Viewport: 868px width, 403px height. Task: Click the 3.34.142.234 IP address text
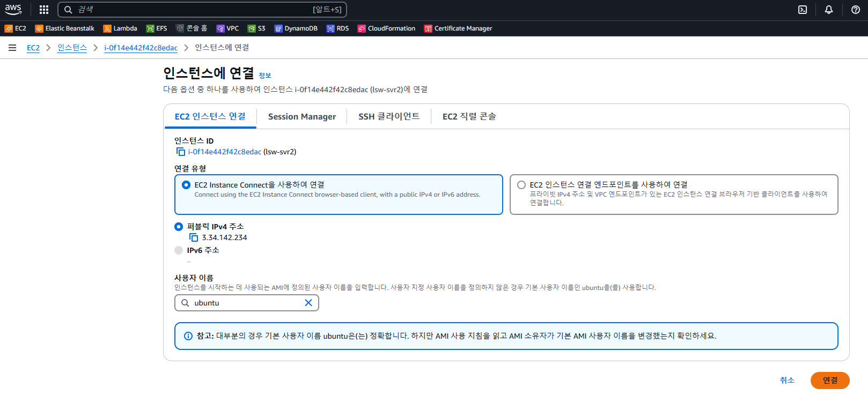(225, 237)
